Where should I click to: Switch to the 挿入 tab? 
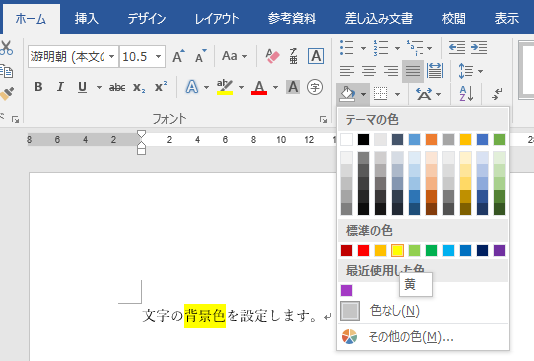[87, 19]
